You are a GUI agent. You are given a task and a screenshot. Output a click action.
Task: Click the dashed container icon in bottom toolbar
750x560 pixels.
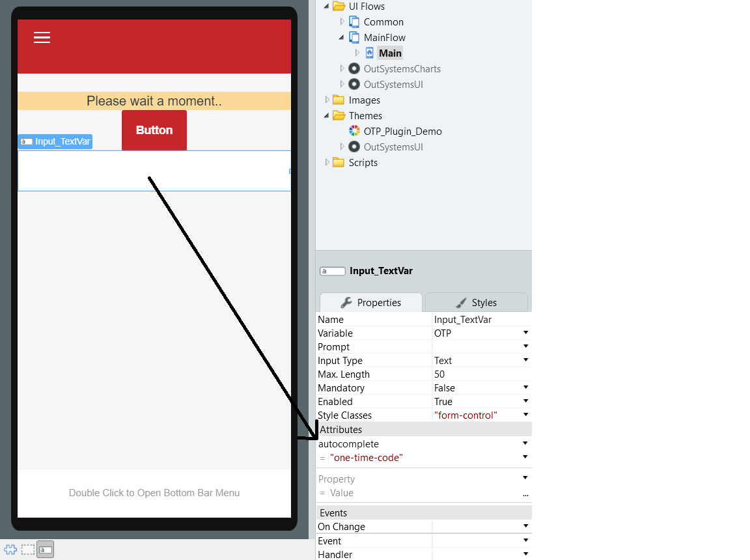(x=27, y=549)
